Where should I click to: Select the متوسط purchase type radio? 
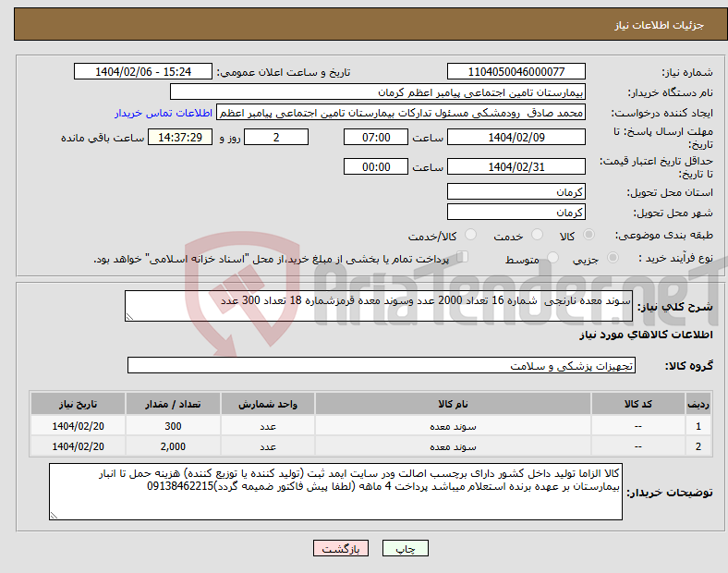click(x=553, y=257)
